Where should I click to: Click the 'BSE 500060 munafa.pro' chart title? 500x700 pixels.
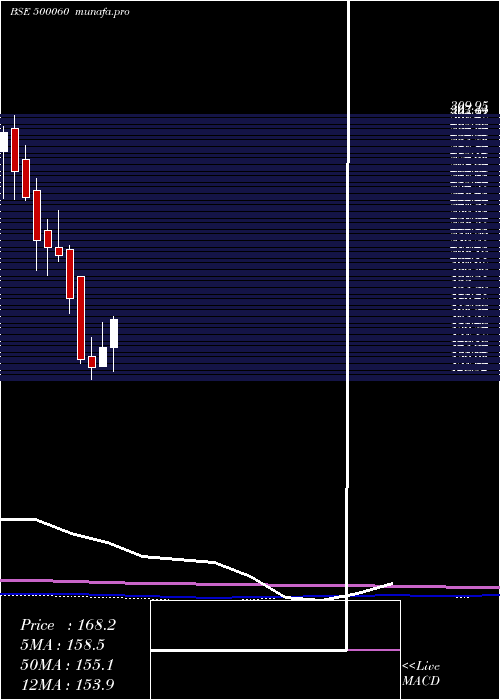point(70,12)
